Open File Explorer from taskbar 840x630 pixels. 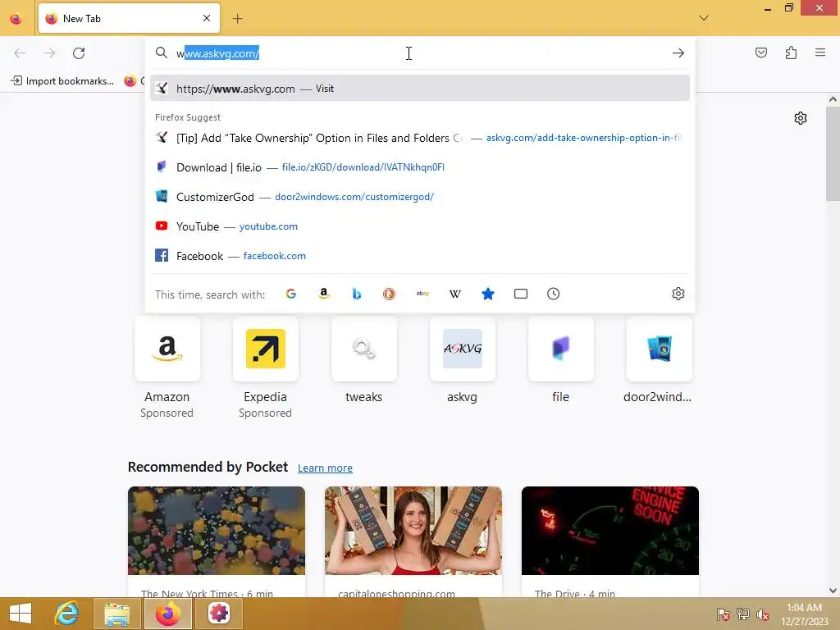pyautogui.click(x=117, y=614)
